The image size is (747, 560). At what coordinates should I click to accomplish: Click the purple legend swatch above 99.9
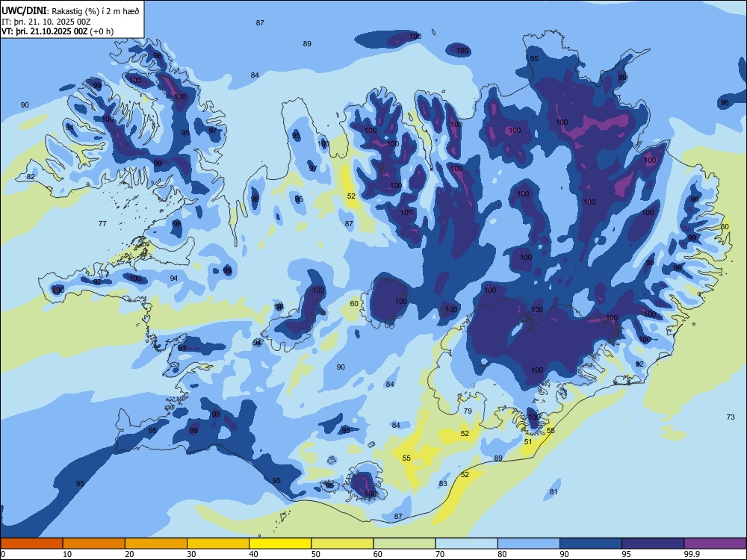click(715, 544)
